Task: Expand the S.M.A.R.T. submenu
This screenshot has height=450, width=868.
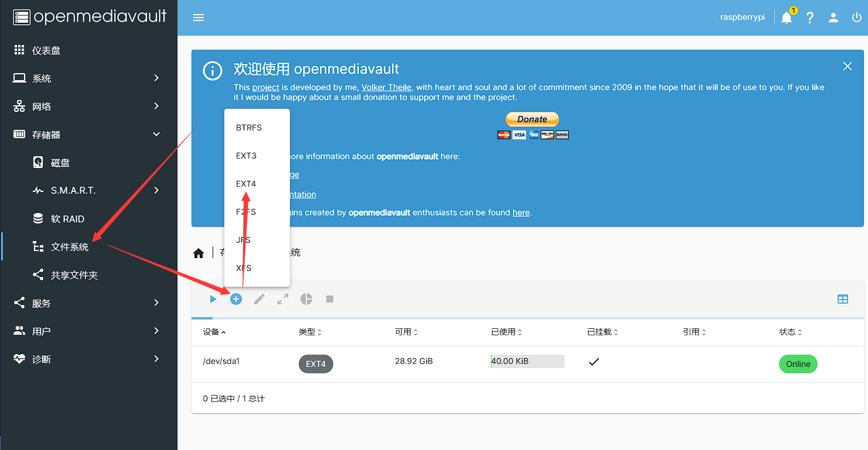Action: pos(88,191)
